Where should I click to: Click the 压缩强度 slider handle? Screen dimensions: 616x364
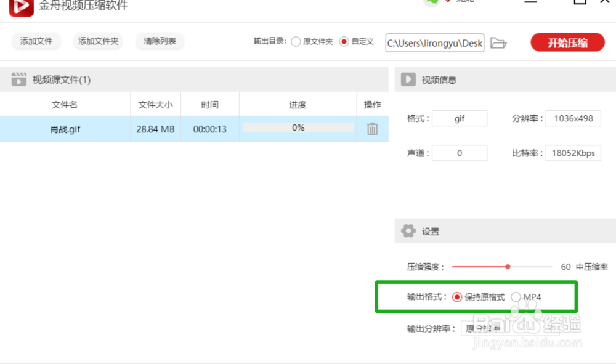[506, 266]
